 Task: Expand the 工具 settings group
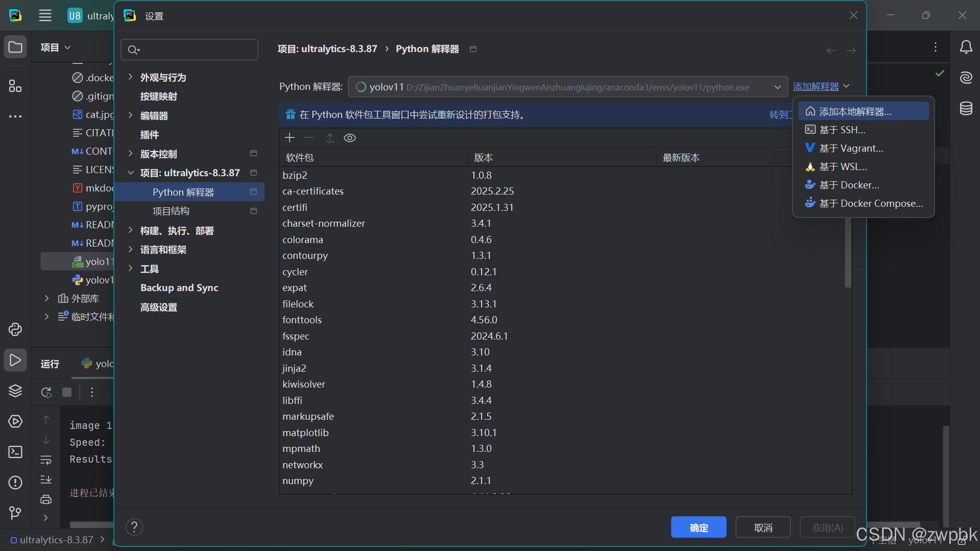(x=130, y=269)
